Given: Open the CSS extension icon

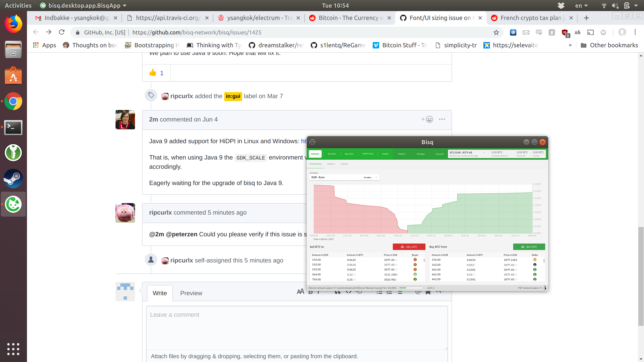Looking at the screenshot, I should [539, 32].
